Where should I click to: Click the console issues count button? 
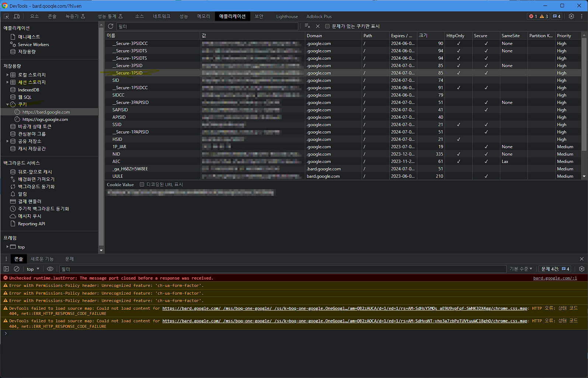tap(555, 269)
